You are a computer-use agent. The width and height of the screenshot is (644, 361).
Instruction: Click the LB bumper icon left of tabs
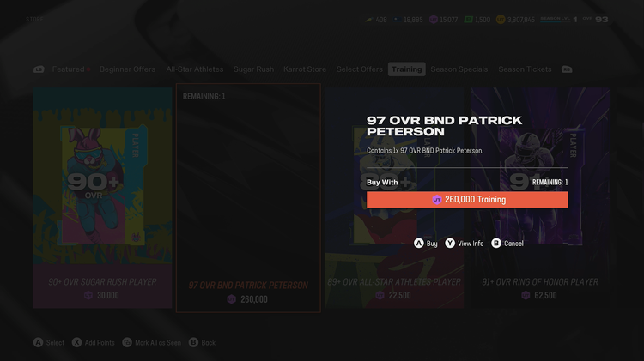pyautogui.click(x=39, y=69)
